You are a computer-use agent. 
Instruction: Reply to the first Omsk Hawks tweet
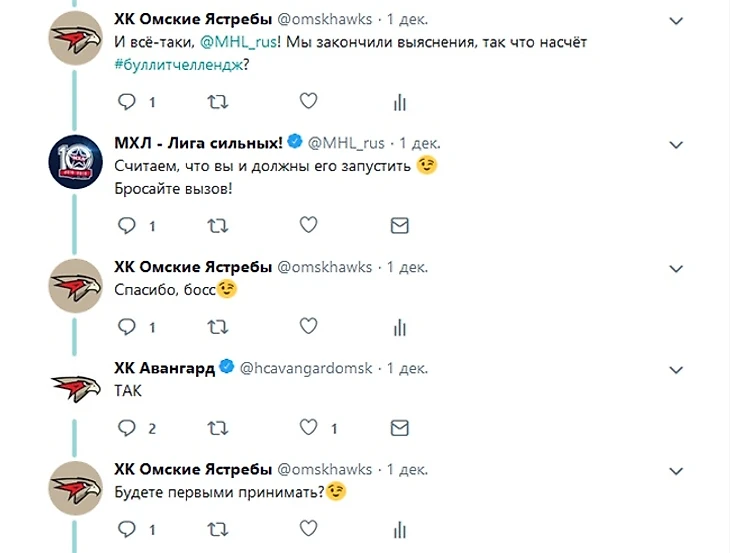(x=126, y=101)
